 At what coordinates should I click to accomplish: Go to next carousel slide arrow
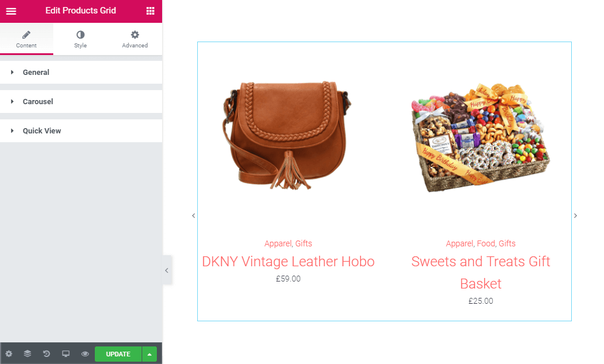click(x=575, y=216)
